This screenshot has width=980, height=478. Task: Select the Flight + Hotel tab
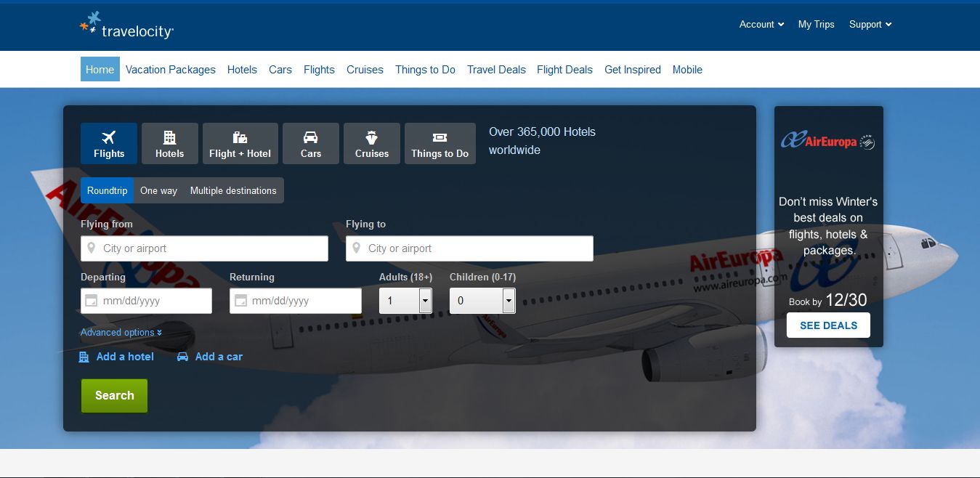[240, 143]
